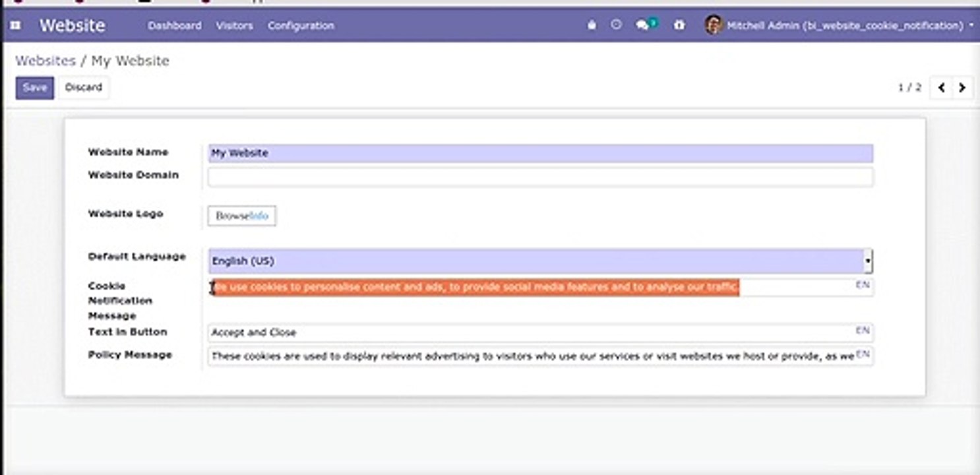Open the activities clock icon

coord(616,25)
